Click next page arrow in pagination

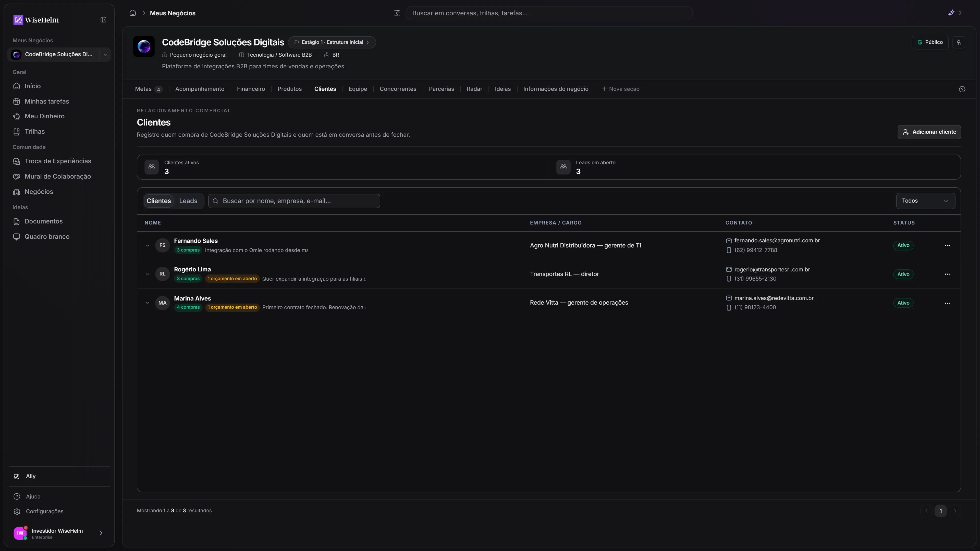(x=955, y=511)
